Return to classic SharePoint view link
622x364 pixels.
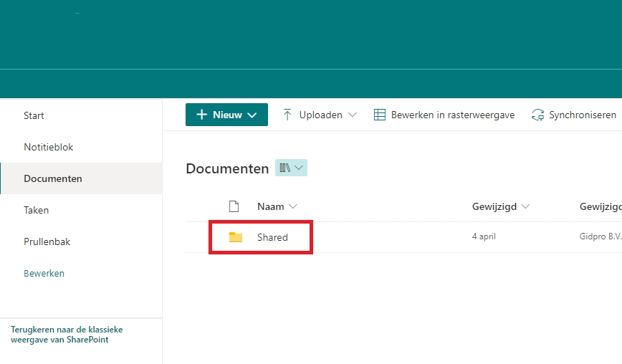(x=67, y=335)
